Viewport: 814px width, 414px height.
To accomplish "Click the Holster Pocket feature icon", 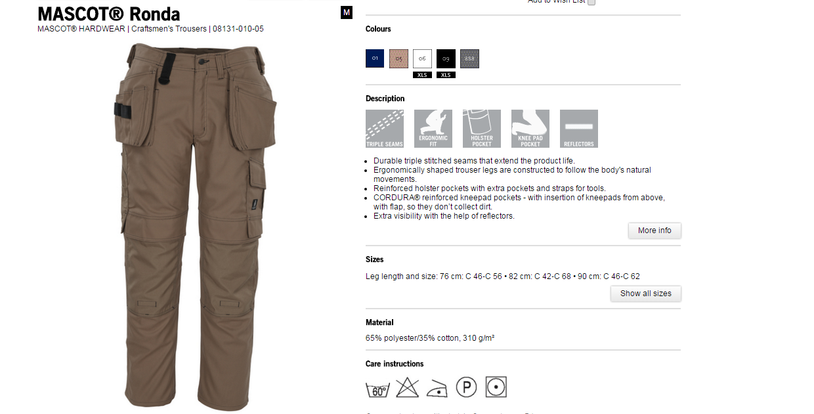I will (482, 129).
